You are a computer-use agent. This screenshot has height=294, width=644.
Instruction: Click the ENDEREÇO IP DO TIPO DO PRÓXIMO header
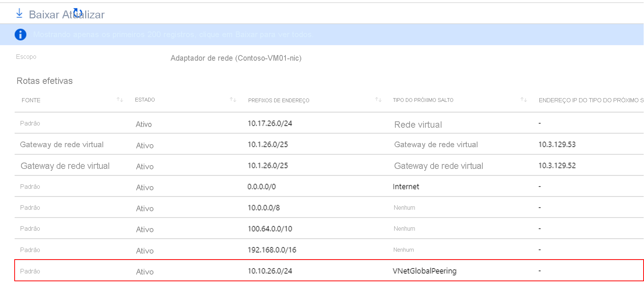tap(591, 100)
